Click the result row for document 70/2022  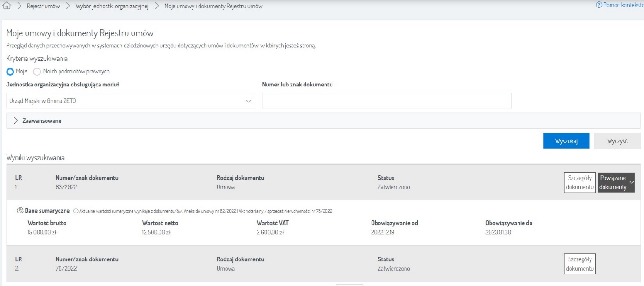pos(279,264)
